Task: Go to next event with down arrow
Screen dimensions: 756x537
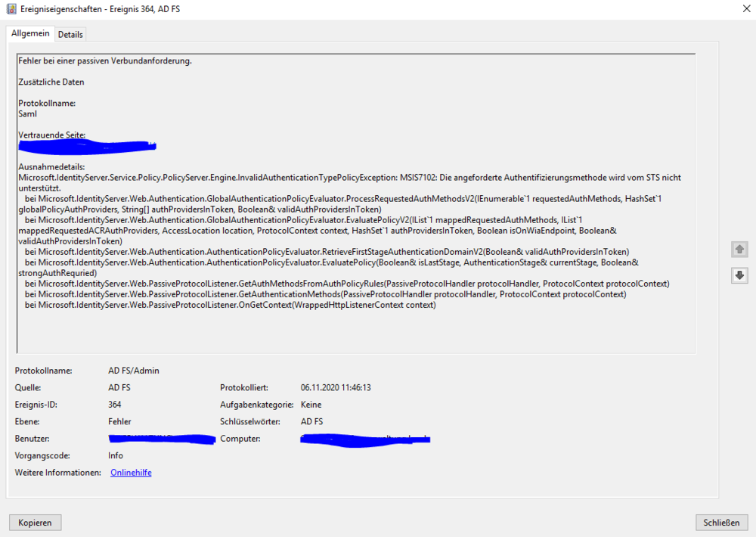Action: [739, 275]
